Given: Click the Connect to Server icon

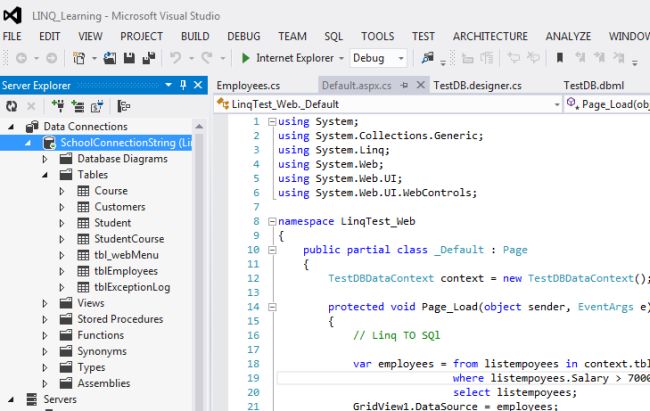Looking at the screenshot, I should (x=78, y=106).
